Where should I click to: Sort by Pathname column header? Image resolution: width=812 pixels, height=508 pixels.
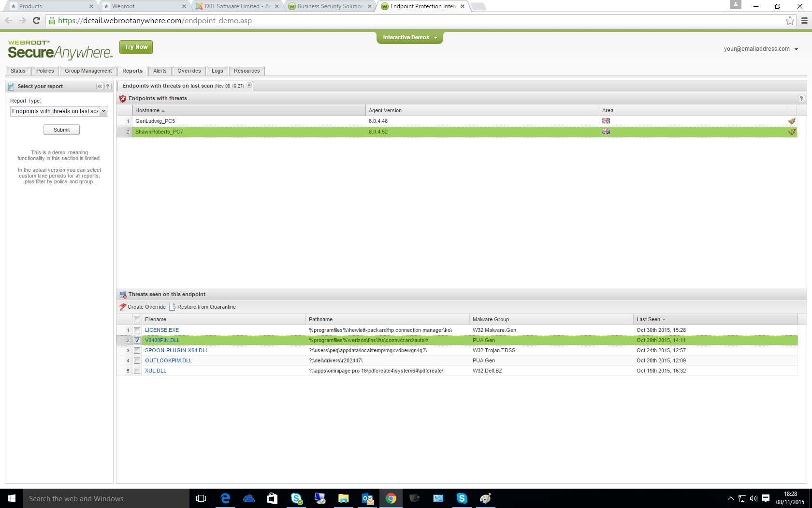(388, 319)
